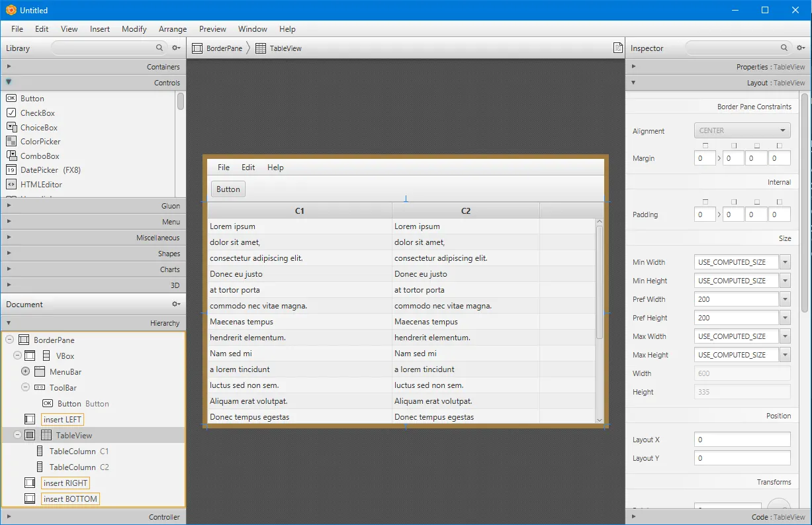Open the Min Width dropdown arrow
This screenshot has width=812, height=525.
pos(786,262)
